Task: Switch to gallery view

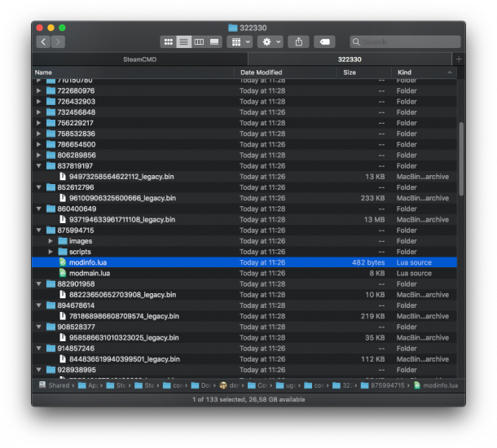Action: 214,42
